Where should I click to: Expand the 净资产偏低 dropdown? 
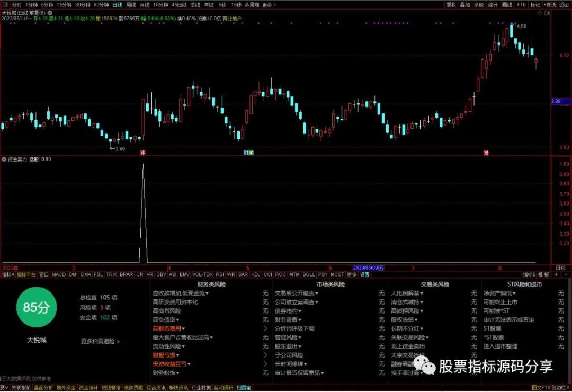[x=499, y=293]
